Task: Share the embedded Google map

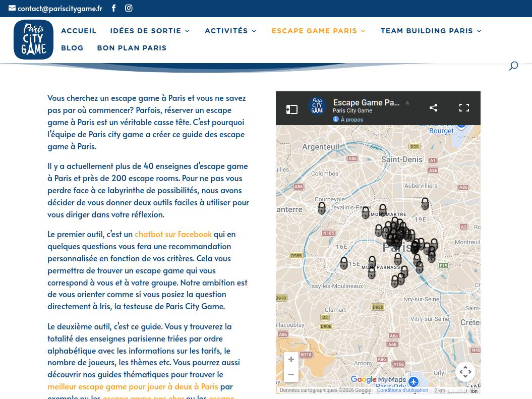Action: 433,107
